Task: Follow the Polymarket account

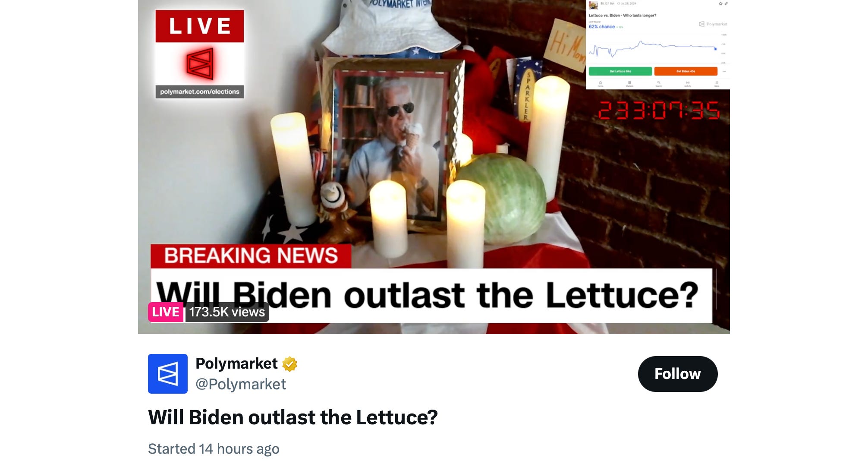Action: click(677, 374)
